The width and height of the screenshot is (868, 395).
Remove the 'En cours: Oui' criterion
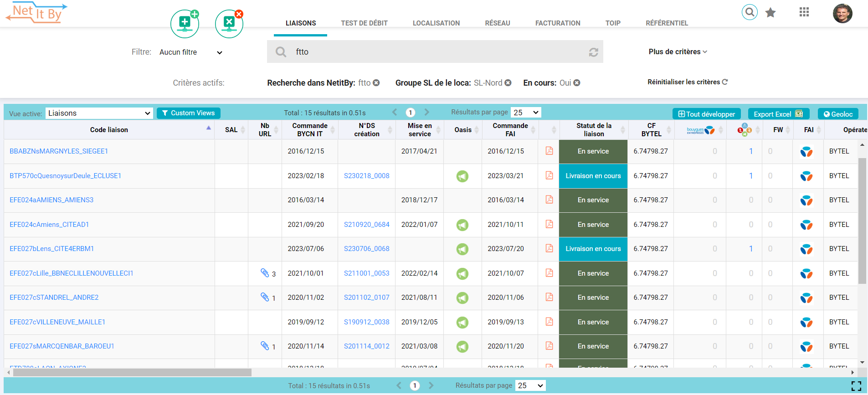coord(577,83)
